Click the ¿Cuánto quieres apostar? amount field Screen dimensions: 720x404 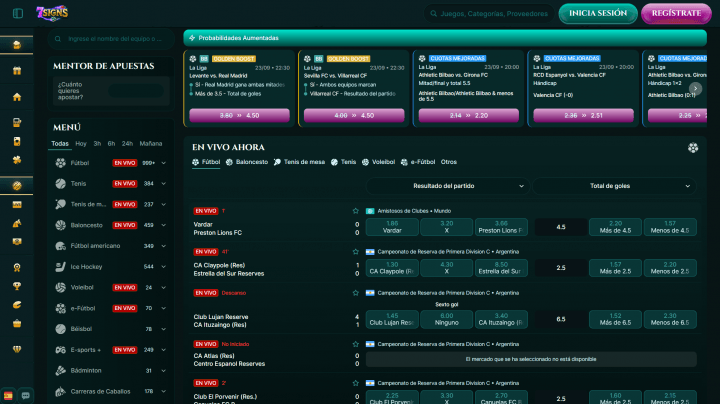pyautogui.click(x=136, y=91)
